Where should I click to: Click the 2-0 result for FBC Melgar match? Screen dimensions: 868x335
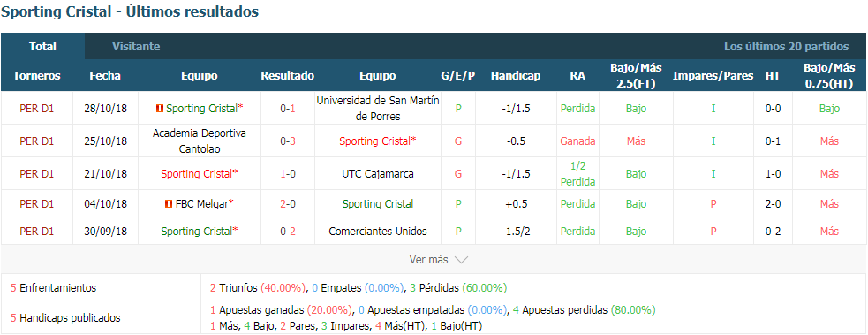point(288,204)
